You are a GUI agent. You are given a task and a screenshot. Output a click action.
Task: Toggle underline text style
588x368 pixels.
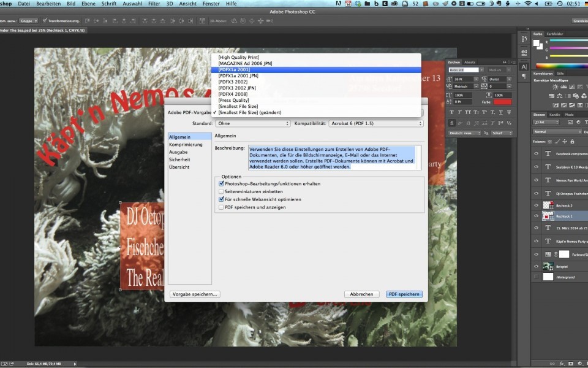click(x=500, y=112)
